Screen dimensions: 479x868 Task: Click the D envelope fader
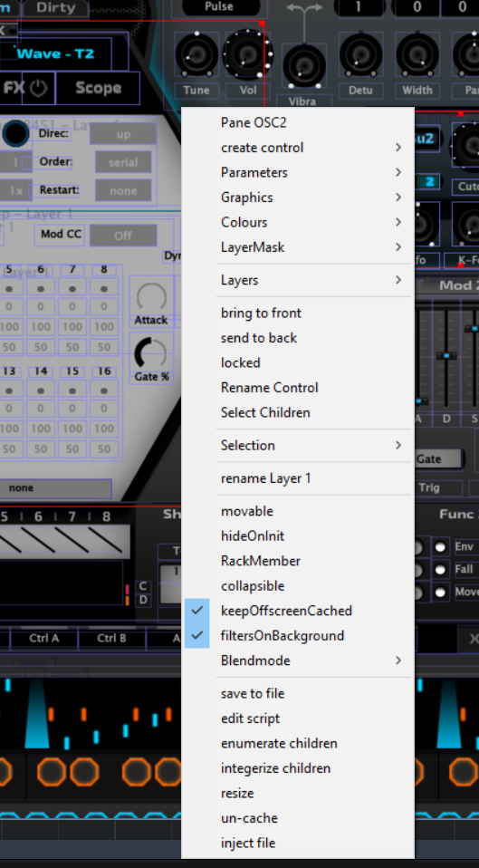tap(446, 356)
